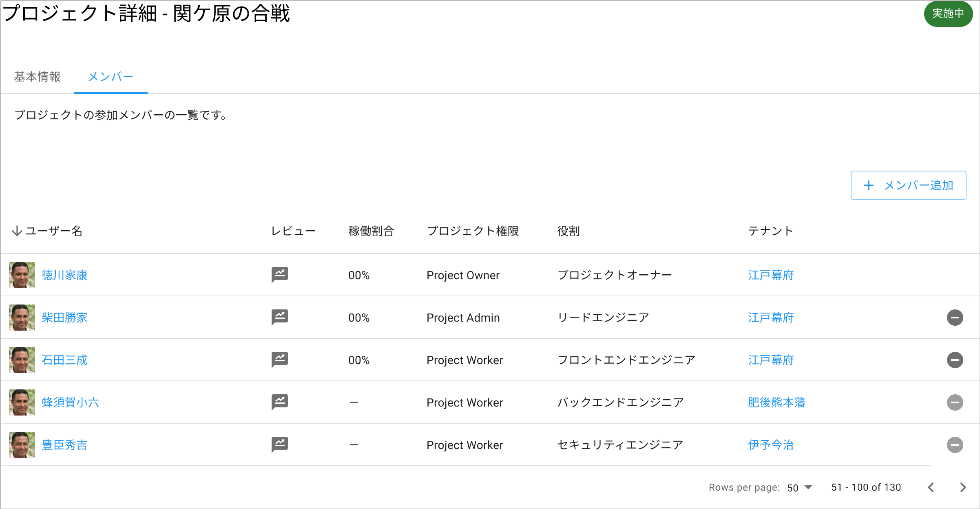This screenshot has width=980, height=509.
Task: Remove member 豊臣秀吉 with minus icon
Action: coord(955,445)
